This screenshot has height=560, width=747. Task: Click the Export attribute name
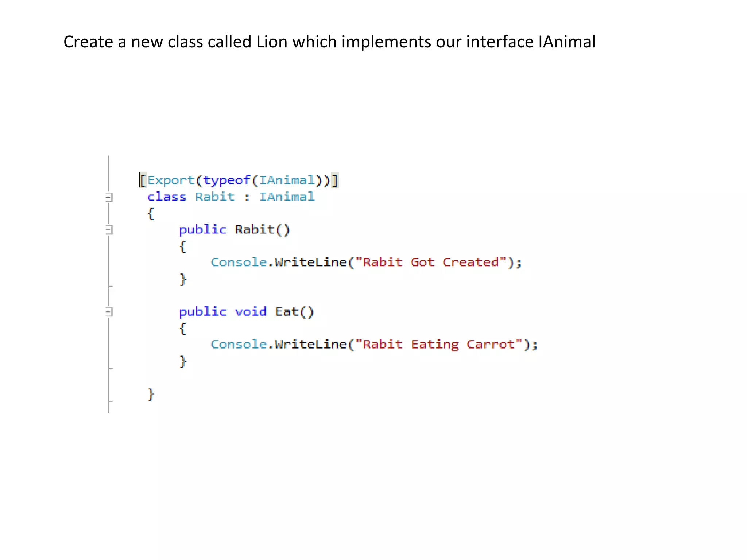click(x=171, y=180)
